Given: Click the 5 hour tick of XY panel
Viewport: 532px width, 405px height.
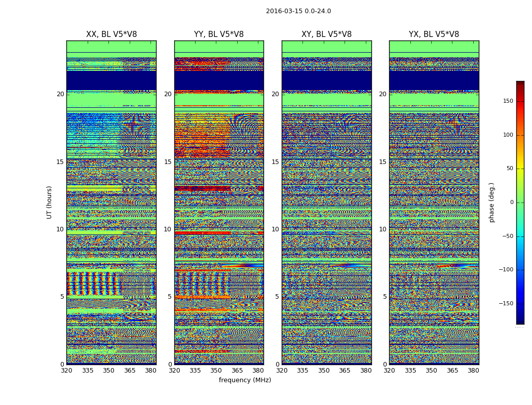Looking at the screenshot, I should [x=277, y=297].
